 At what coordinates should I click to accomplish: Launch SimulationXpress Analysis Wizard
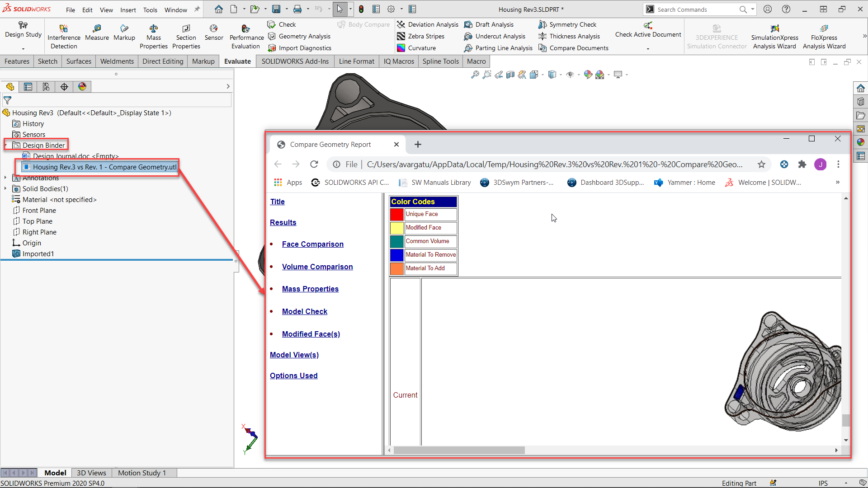774,36
